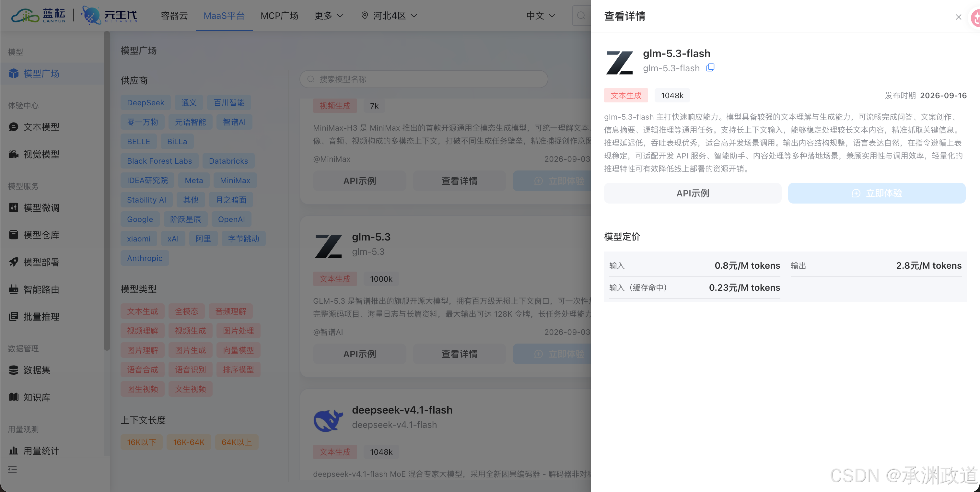
Task: Filter by MiniMax provider tag
Action: pos(235,180)
